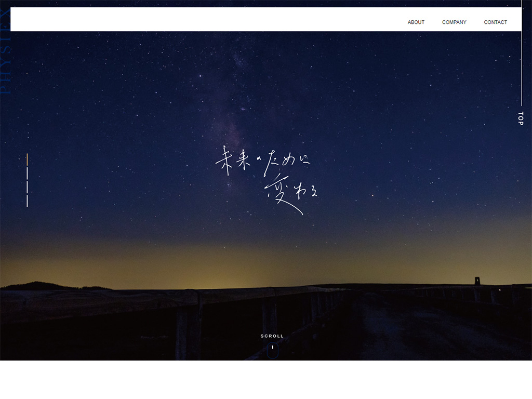Select the orange first slide indicator
Viewport: 532px width, 399px height.
(27, 159)
